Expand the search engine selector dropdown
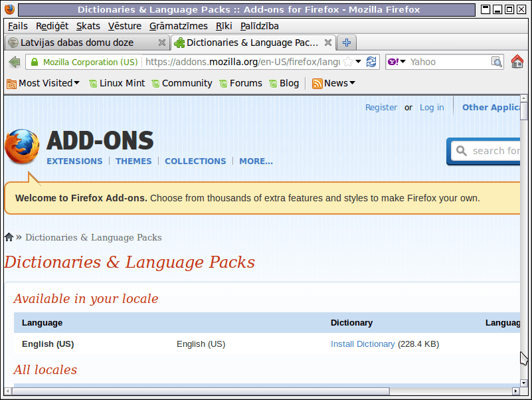The height and width of the screenshot is (400, 532). click(402, 61)
